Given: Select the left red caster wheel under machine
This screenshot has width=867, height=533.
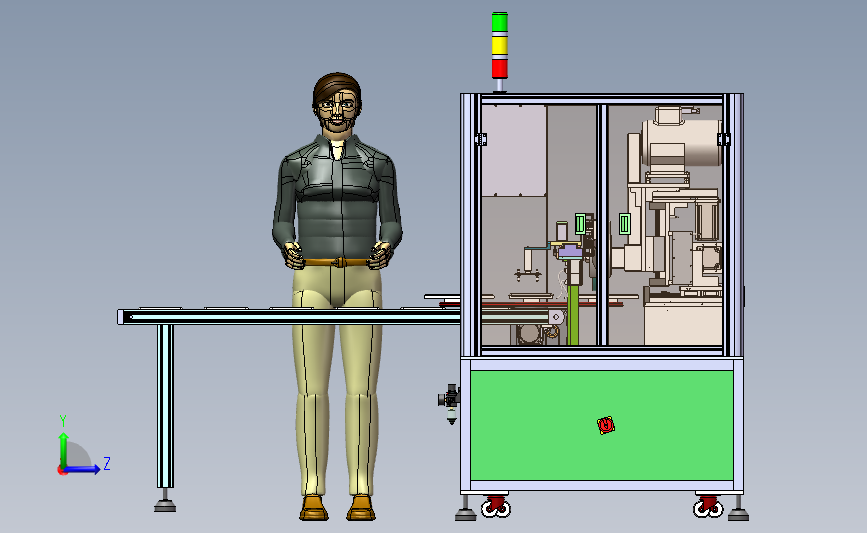Looking at the screenshot, I should [x=495, y=506].
